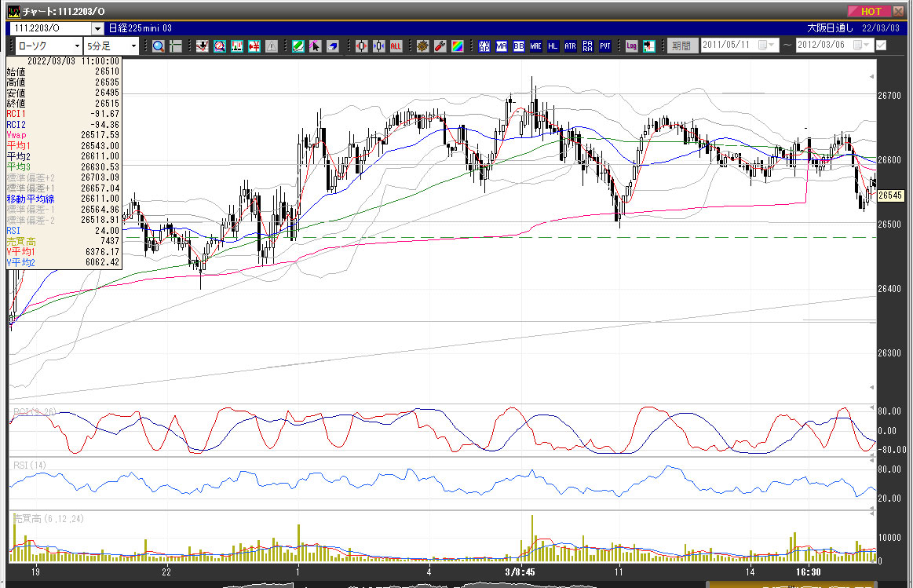
Task: Click the 3/8:45 date time marker
Action: 520,572
